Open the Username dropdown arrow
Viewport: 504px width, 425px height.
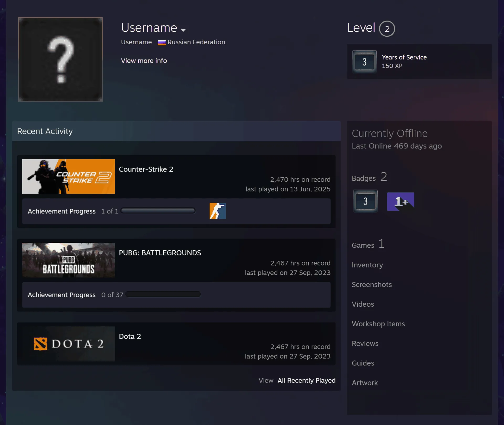tap(183, 30)
